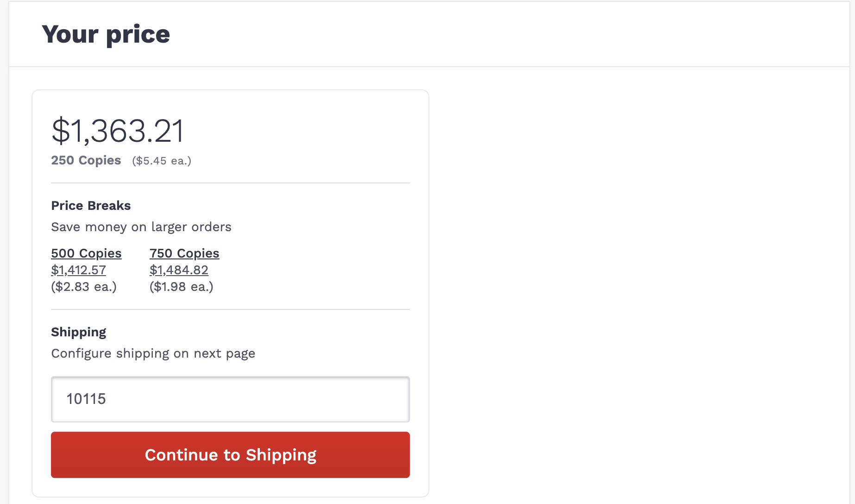Click the word Shipping in the red button
Screen dimensions: 855x504
tap(281, 455)
